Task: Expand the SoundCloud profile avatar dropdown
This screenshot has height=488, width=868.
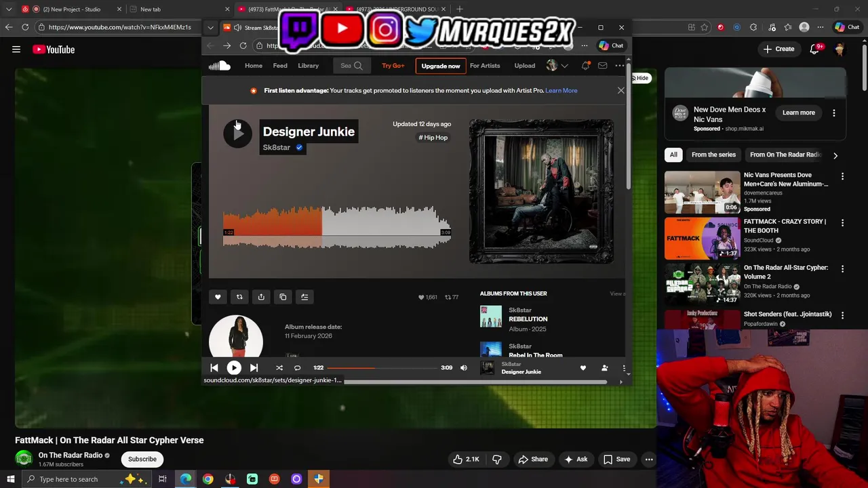Action: click(x=557, y=66)
